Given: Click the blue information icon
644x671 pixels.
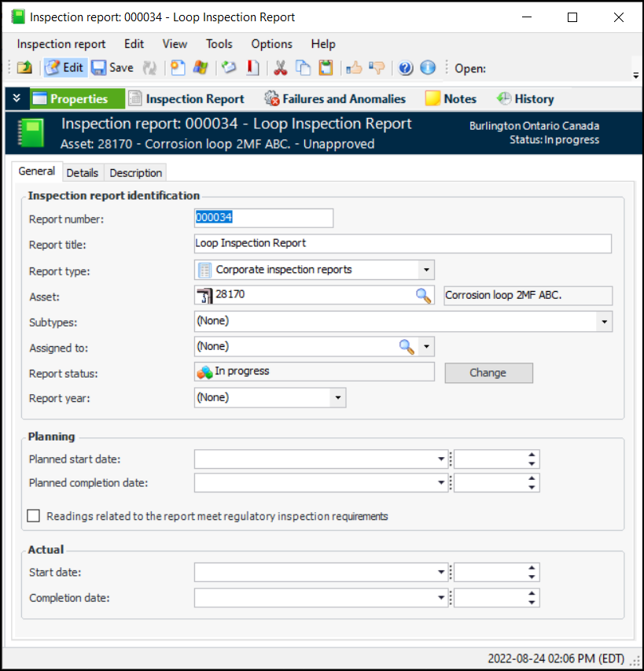Looking at the screenshot, I should (x=428, y=68).
